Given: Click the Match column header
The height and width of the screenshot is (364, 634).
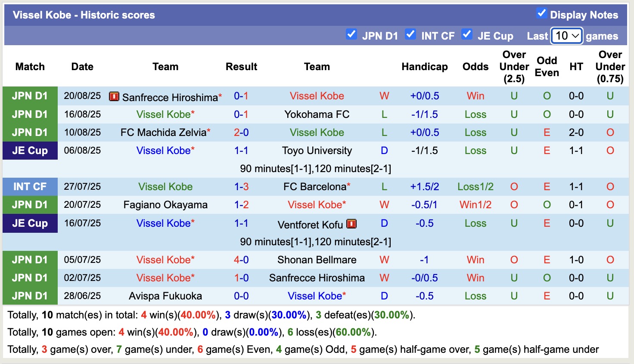Looking at the screenshot, I should tap(30, 67).
